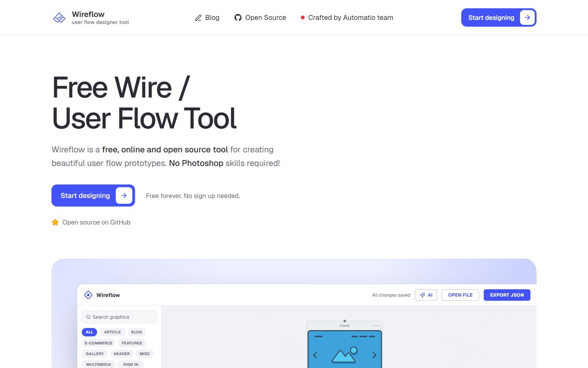
Task: Select the ALL filter tag
Action: [x=89, y=332]
